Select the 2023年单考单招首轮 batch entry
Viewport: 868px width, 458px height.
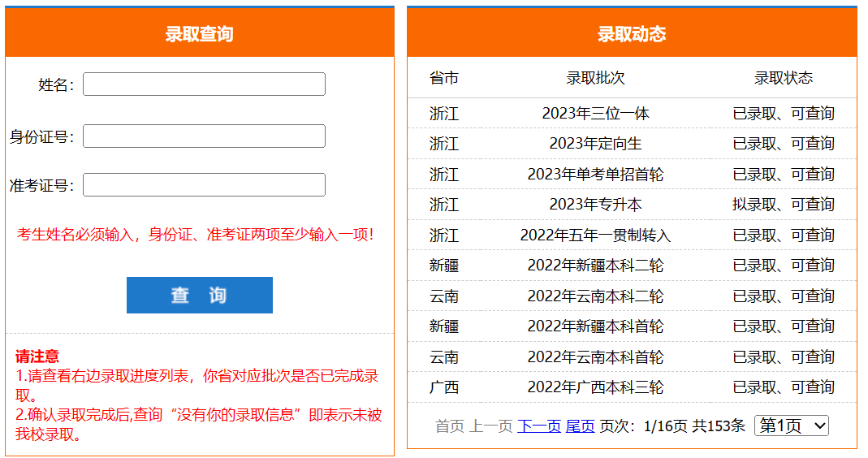coord(595,175)
